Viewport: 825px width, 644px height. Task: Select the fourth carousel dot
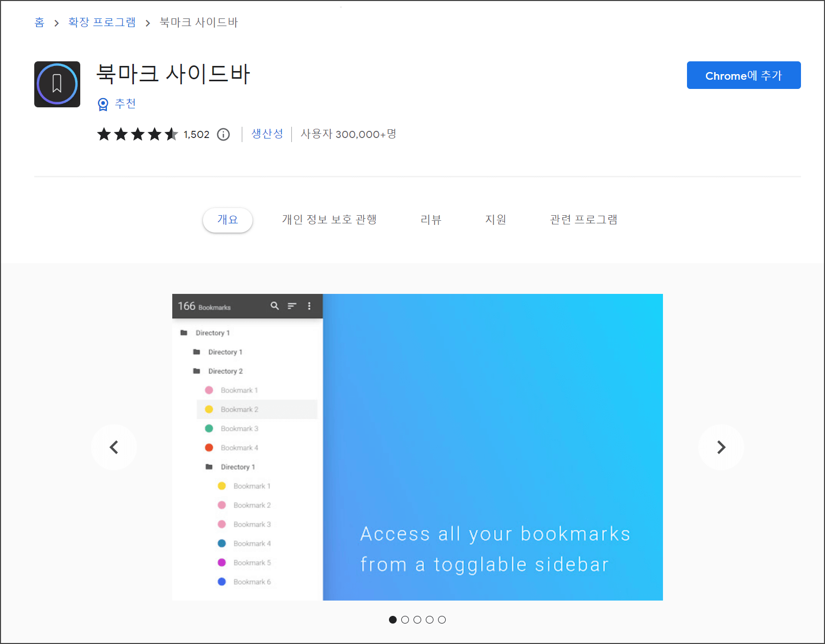[x=429, y=619]
